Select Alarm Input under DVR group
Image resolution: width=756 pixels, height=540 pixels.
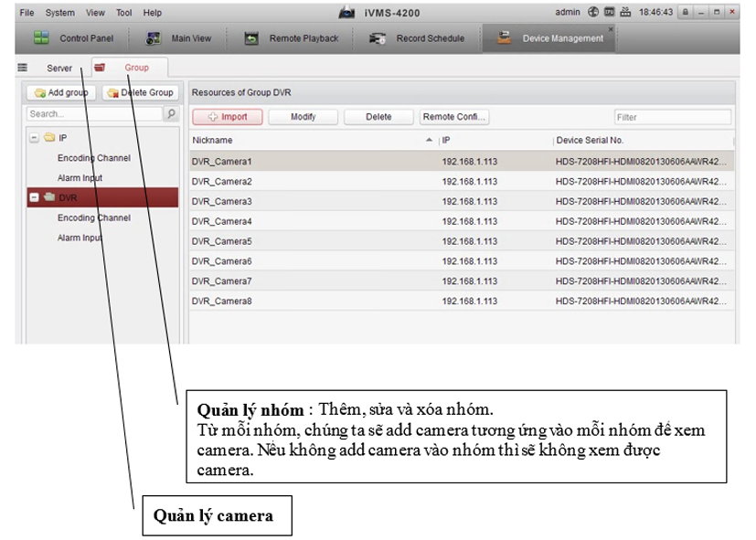pos(80,238)
